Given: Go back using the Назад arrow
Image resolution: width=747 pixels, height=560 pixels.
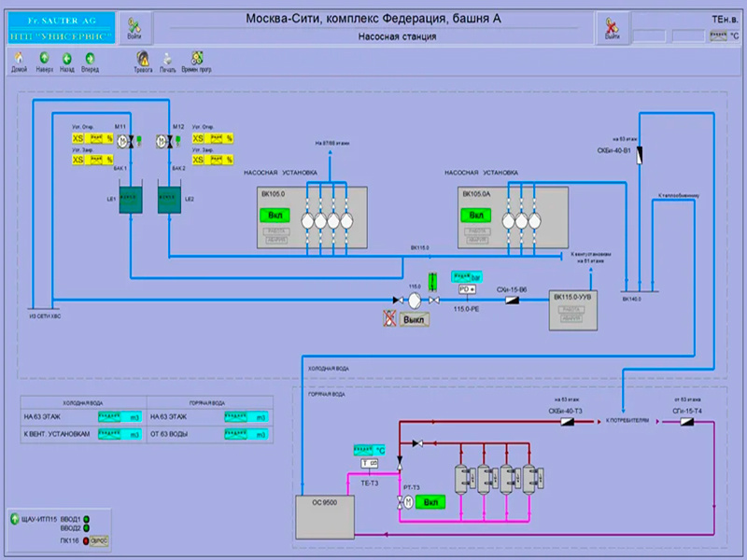Looking at the screenshot, I should pos(67,59).
